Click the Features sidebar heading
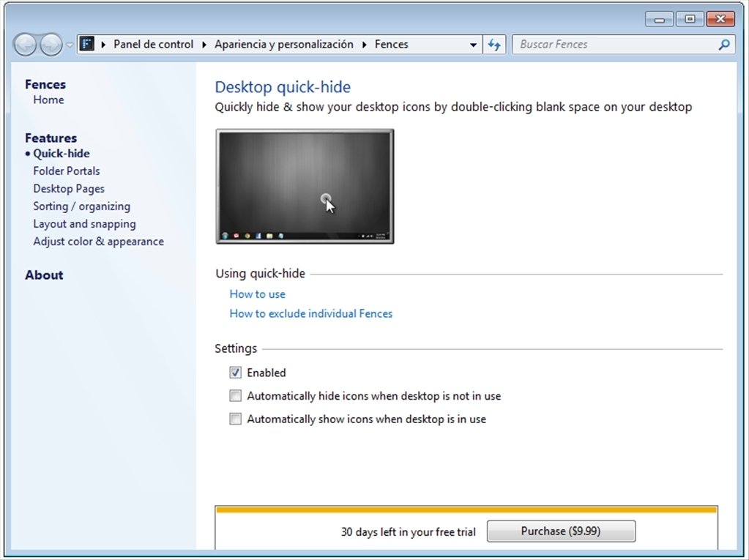749x560 pixels. [51, 138]
